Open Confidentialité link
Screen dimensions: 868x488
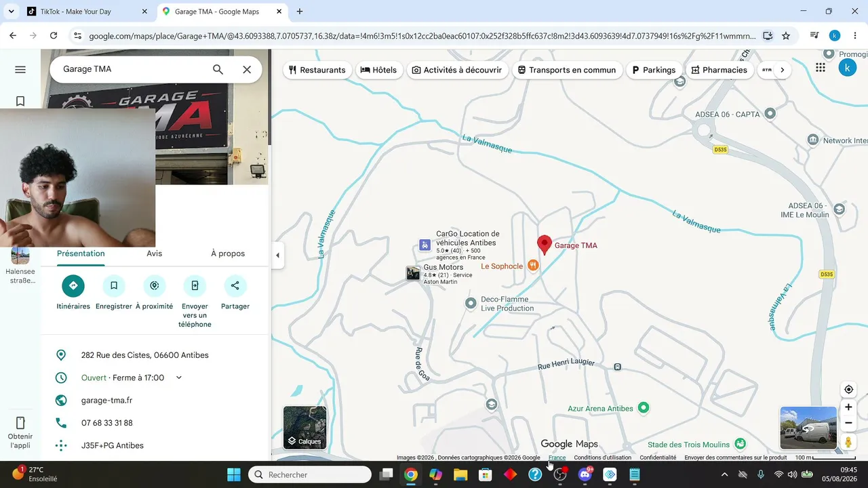pyautogui.click(x=658, y=457)
